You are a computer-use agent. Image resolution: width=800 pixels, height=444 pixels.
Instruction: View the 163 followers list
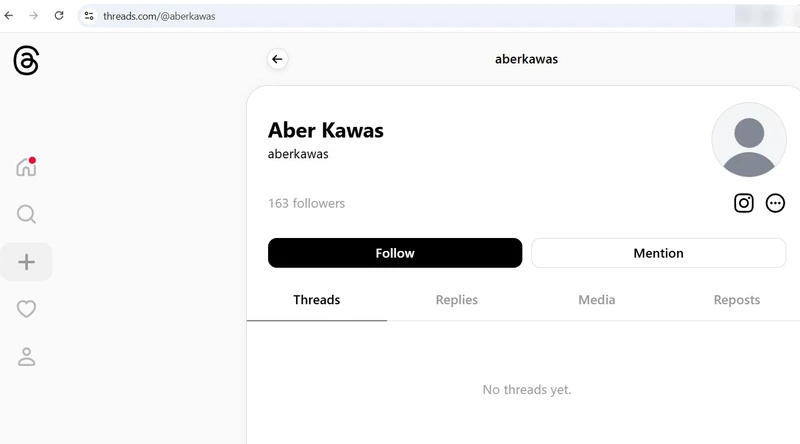[x=306, y=203]
